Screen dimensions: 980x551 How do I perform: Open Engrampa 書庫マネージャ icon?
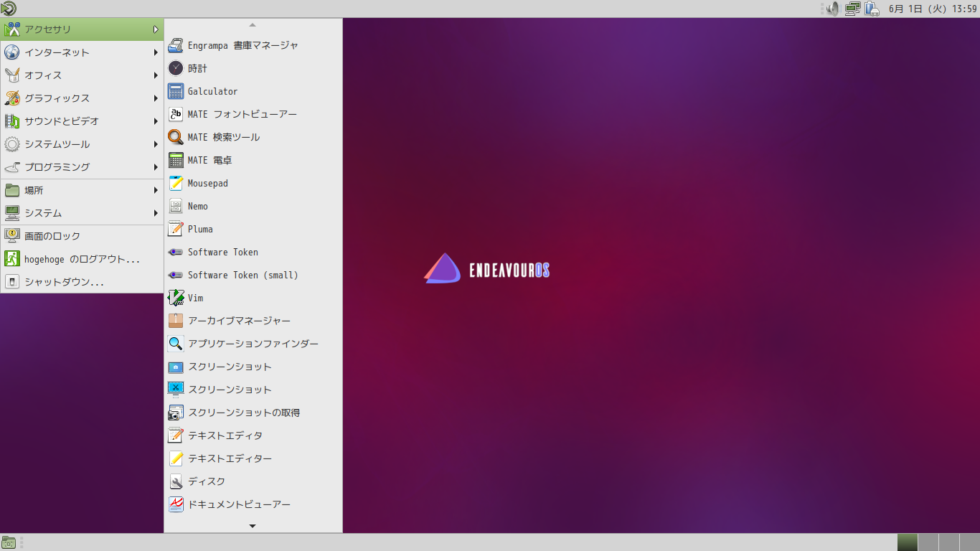point(176,45)
